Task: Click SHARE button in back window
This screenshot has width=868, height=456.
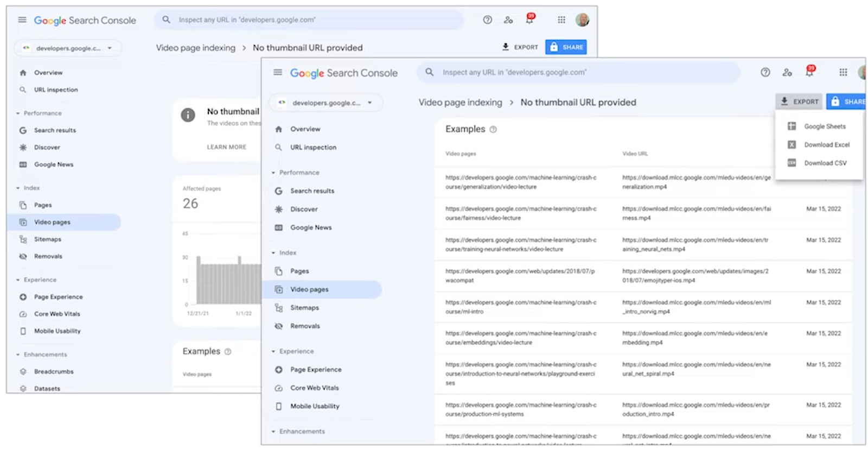Action: click(x=566, y=47)
